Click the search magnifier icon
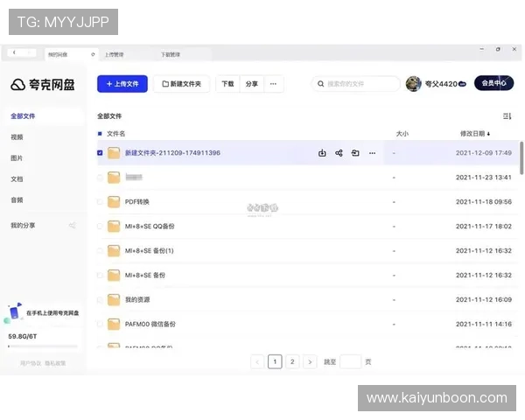Screen dimensions: 525x420 point(321,84)
